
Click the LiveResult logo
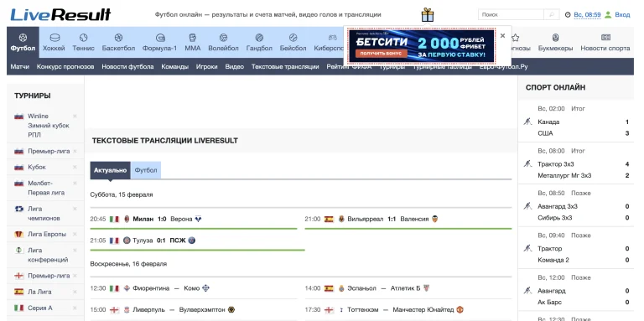tap(60, 15)
